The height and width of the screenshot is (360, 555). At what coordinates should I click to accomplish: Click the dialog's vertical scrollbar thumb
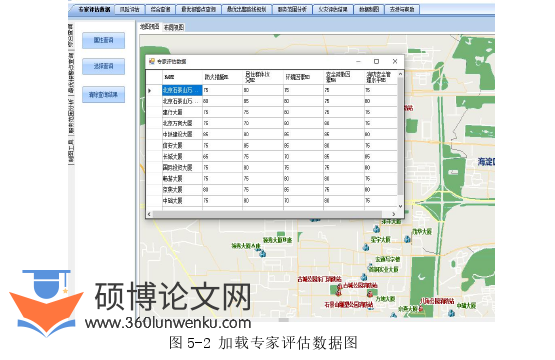[x=400, y=136]
